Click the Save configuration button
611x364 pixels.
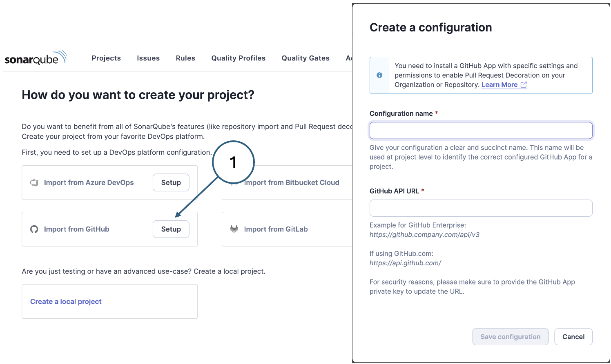click(x=511, y=337)
